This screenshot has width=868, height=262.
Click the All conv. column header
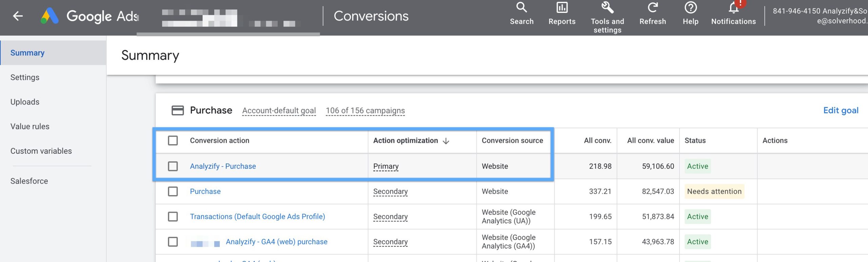pyautogui.click(x=597, y=141)
